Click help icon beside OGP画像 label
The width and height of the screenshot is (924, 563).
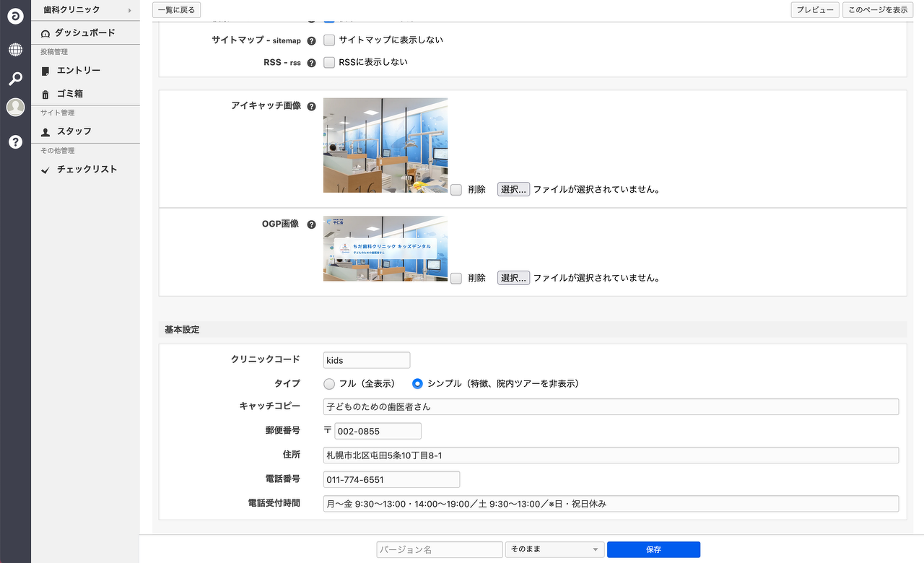[x=312, y=224]
